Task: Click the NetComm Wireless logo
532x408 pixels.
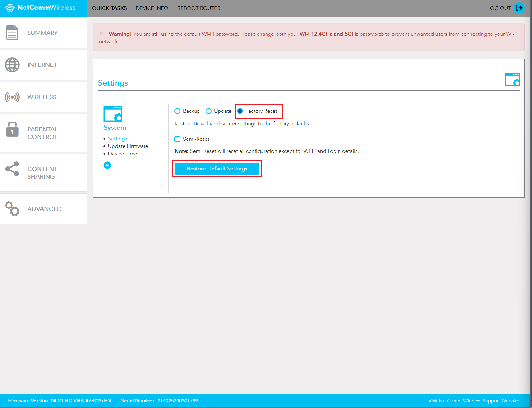Action: pyautogui.click(x=40, y=8)
